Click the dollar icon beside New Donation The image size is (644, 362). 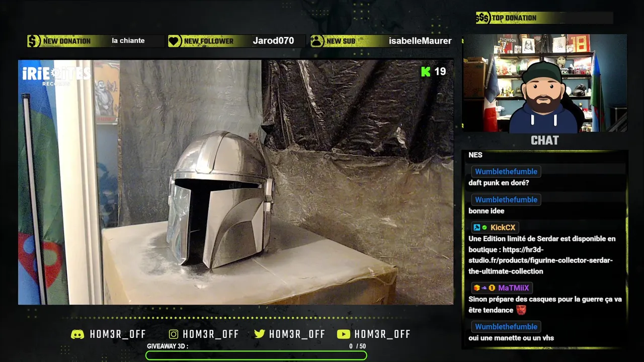[x=34, y=41]
